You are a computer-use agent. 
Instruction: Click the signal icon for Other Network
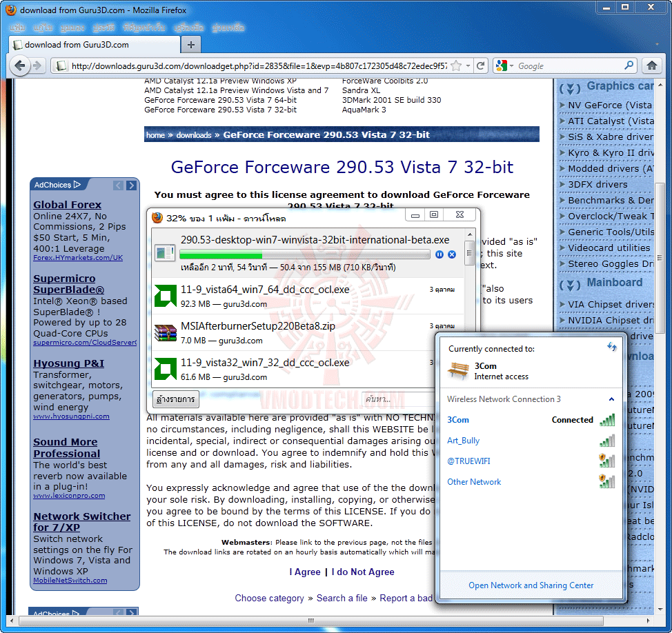pos(607,481)
